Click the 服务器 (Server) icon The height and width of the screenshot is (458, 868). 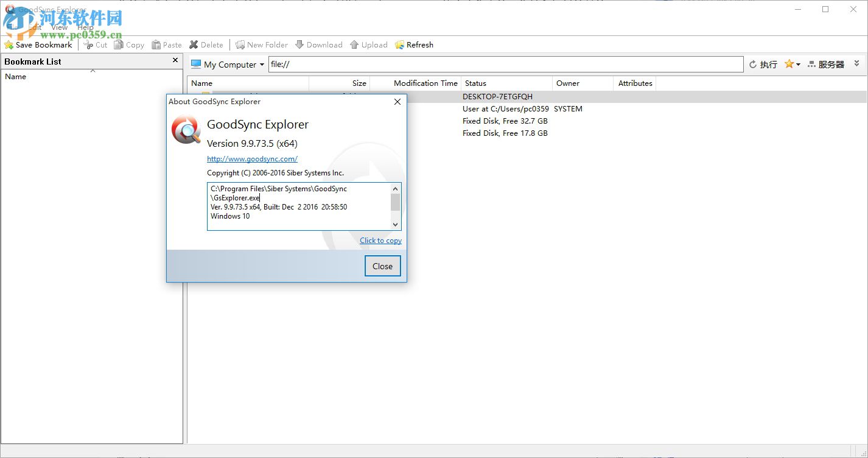[x=811, y=65]
